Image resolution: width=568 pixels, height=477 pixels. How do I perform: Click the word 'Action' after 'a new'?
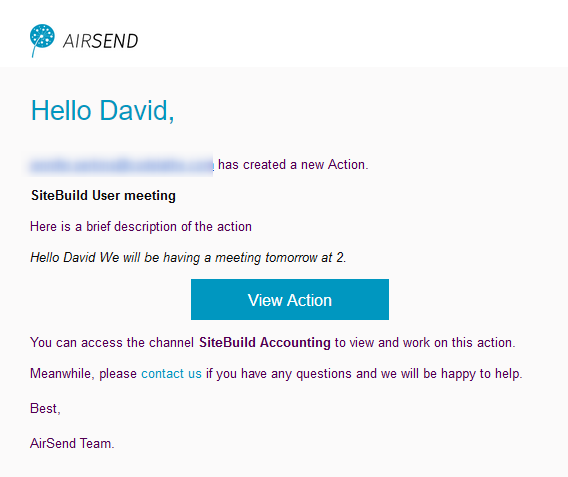click(x=348, y=165)
